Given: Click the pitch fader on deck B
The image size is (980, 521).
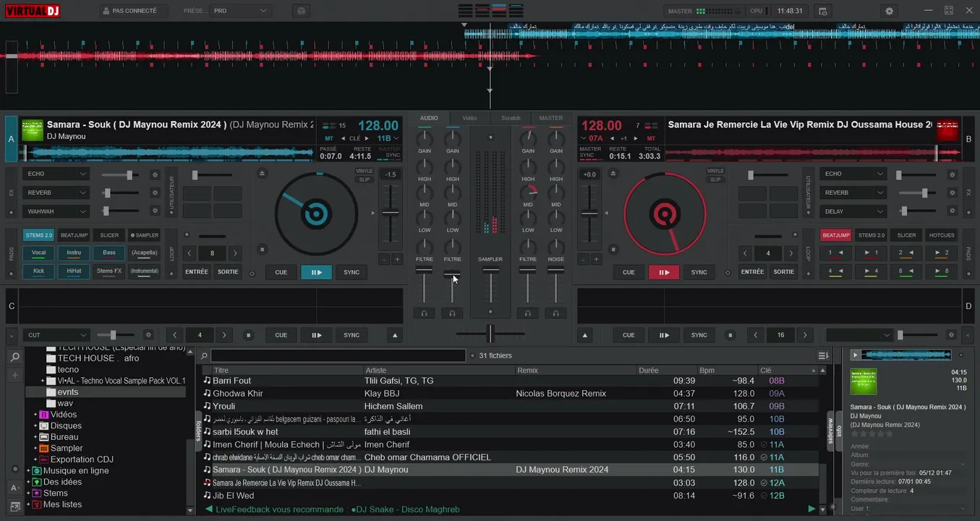Looking at the screenshot, I should pos(590,213).
